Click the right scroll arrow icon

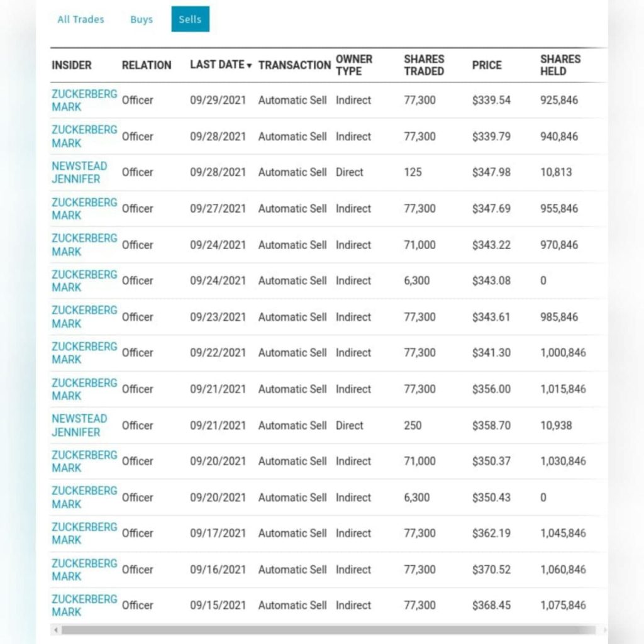tap(604, 630)
